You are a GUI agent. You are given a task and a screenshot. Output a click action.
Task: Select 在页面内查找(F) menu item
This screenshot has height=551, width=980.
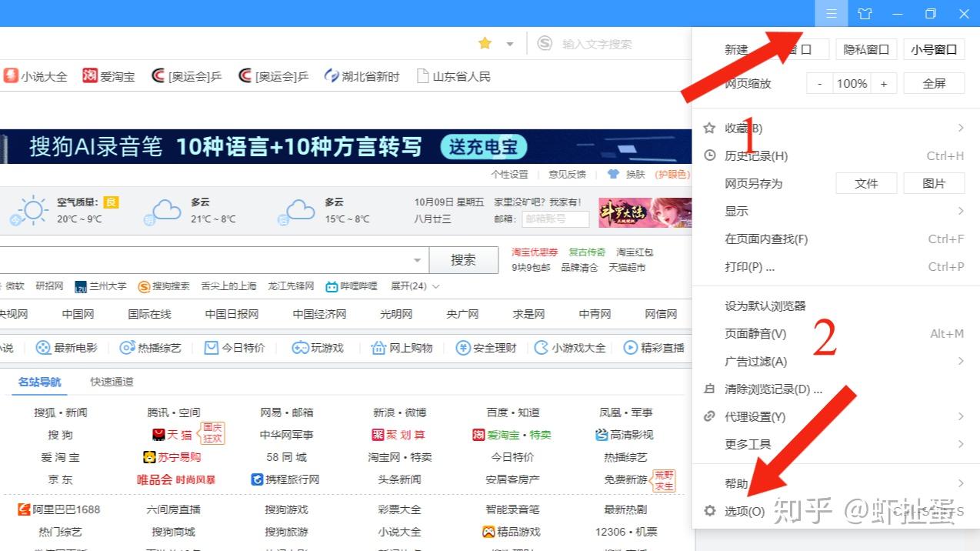point(835,239)
